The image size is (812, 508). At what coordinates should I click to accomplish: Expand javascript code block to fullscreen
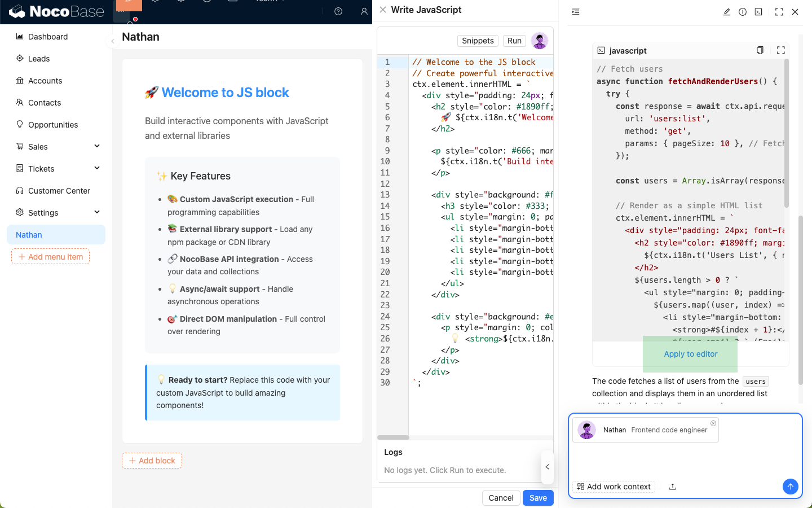click(781, 50)
